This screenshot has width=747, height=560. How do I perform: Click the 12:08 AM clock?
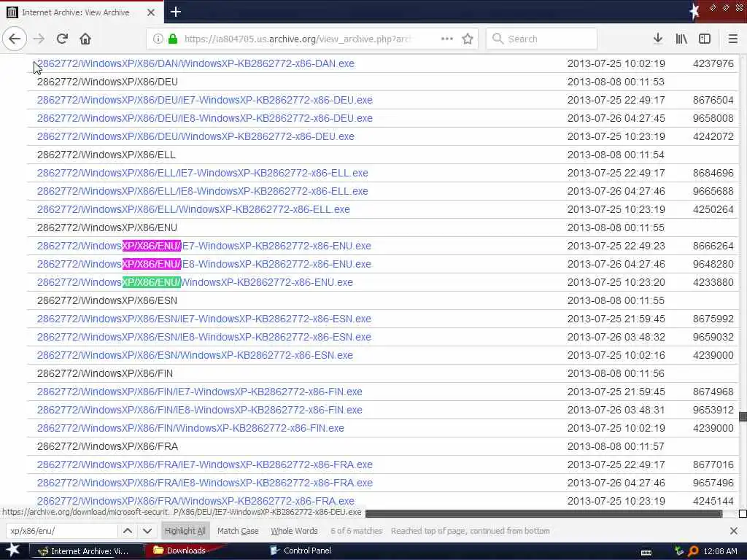click(720, 551)
